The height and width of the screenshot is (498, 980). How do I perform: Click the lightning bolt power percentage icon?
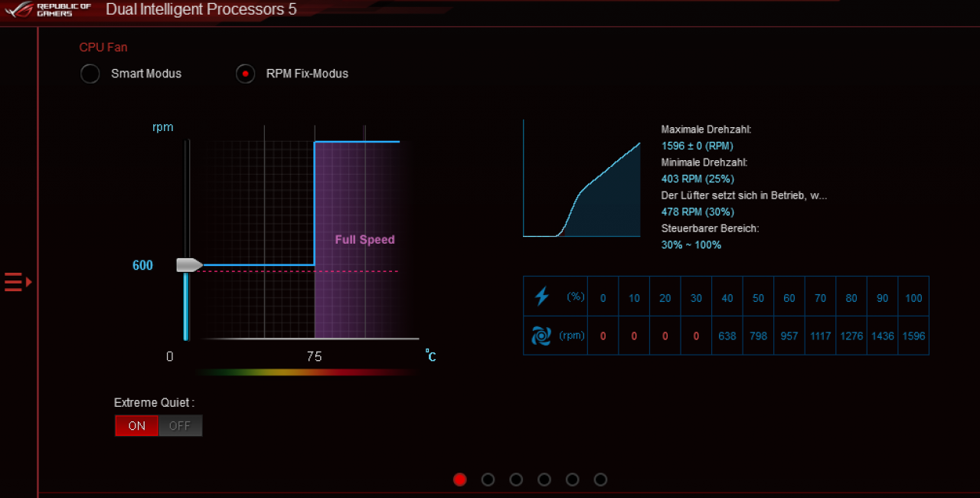coord(542,297)
